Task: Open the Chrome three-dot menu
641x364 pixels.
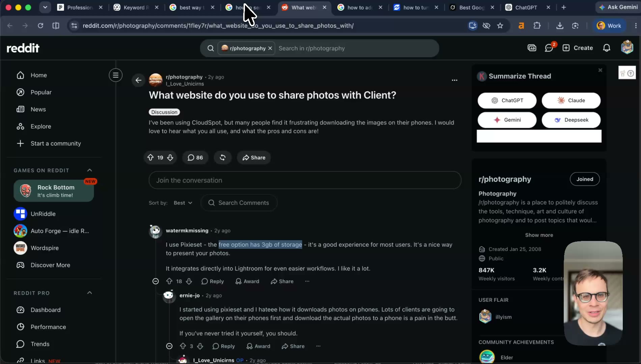Action: coord(636,26)
